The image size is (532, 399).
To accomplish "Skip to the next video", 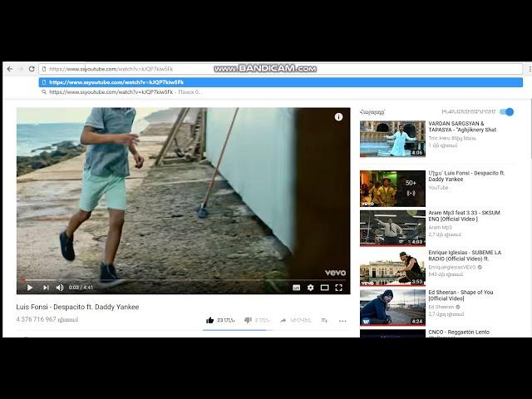I will 46,288.
